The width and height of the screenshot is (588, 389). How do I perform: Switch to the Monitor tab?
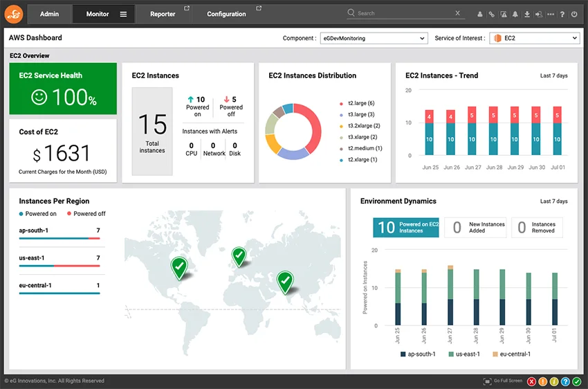(x=98, y=14)
